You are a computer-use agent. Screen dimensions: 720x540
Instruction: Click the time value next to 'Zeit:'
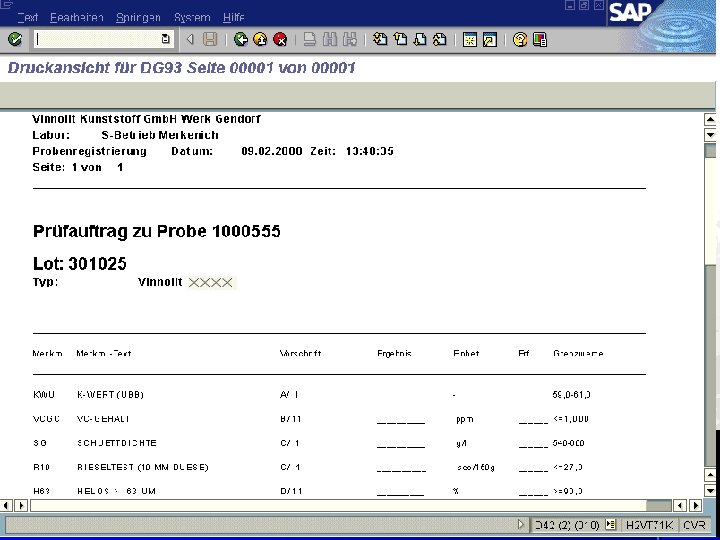tap(370, 151)
